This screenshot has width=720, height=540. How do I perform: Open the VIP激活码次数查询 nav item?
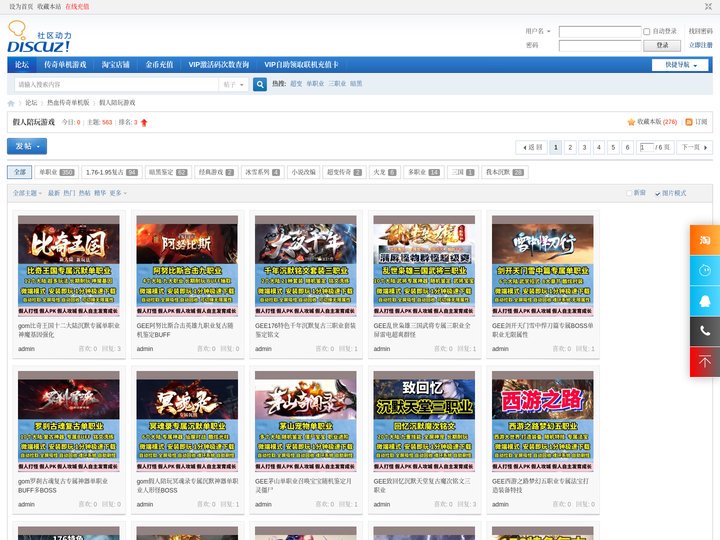[x=219, y=65]
